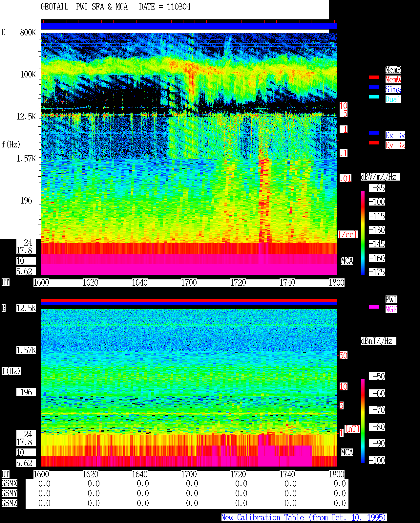Click the MCA label beside the B panel
Viewport: 420px width, 523px height.
[347, 452]
